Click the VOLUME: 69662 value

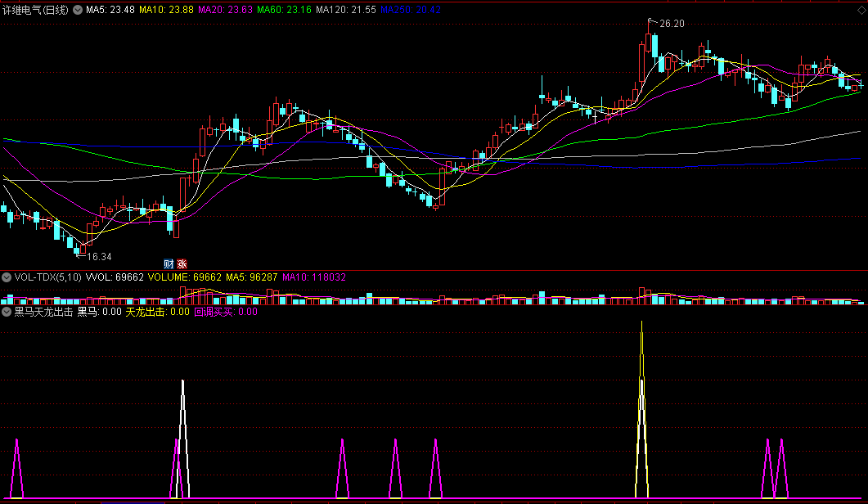(184, 277)
